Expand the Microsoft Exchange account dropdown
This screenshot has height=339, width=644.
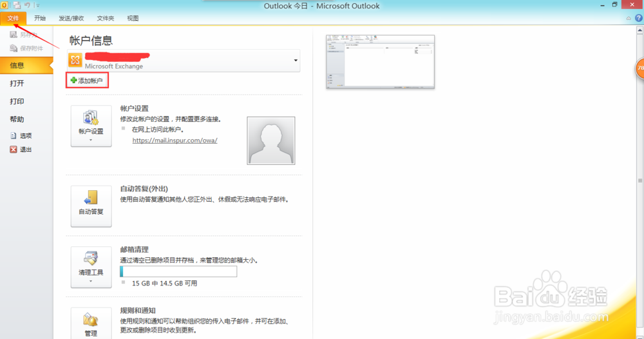(296, 61)
